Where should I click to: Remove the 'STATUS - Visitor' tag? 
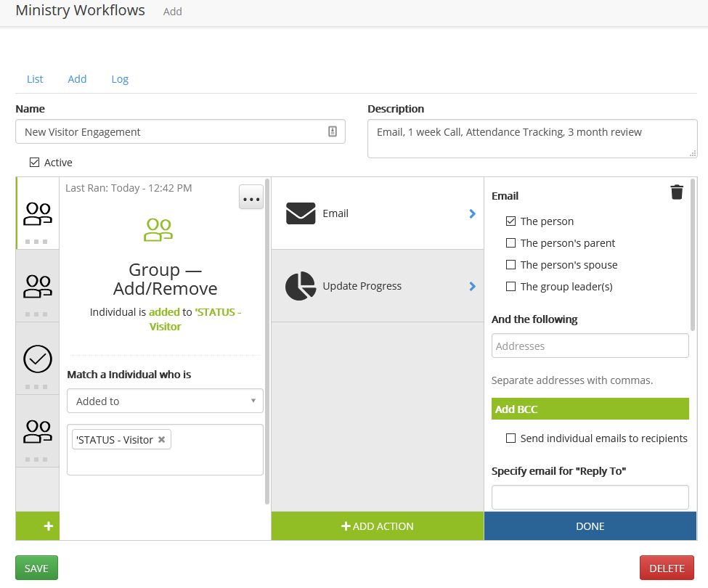pos(161,439)
